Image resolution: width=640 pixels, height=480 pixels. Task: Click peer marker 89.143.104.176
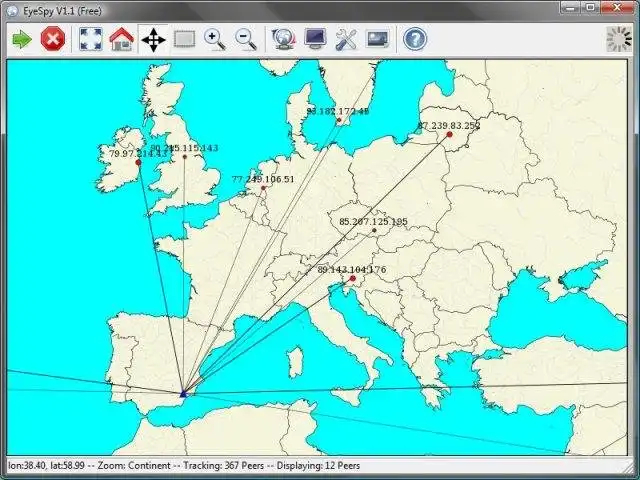[x=353, y=278]
